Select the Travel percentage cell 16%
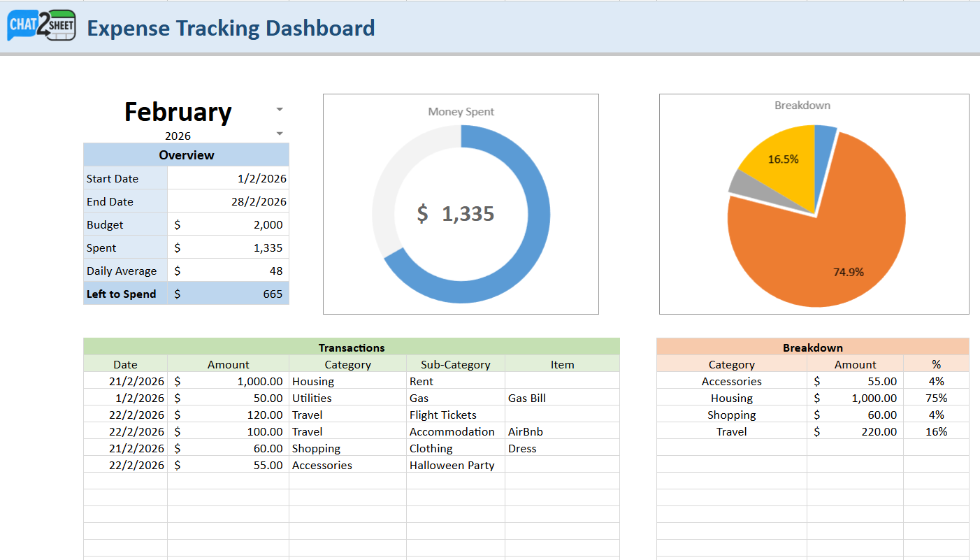 pyautogui.click(x=936, y=431)
